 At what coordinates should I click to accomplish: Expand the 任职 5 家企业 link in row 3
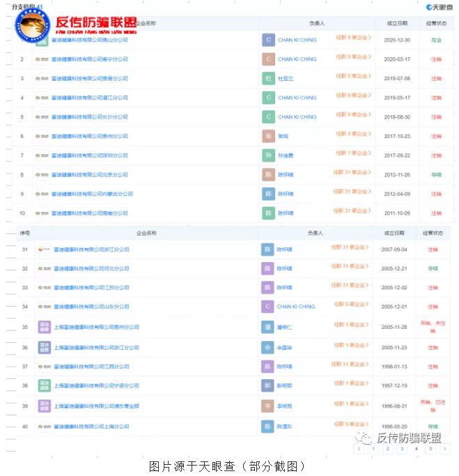(x=353, y=76)
